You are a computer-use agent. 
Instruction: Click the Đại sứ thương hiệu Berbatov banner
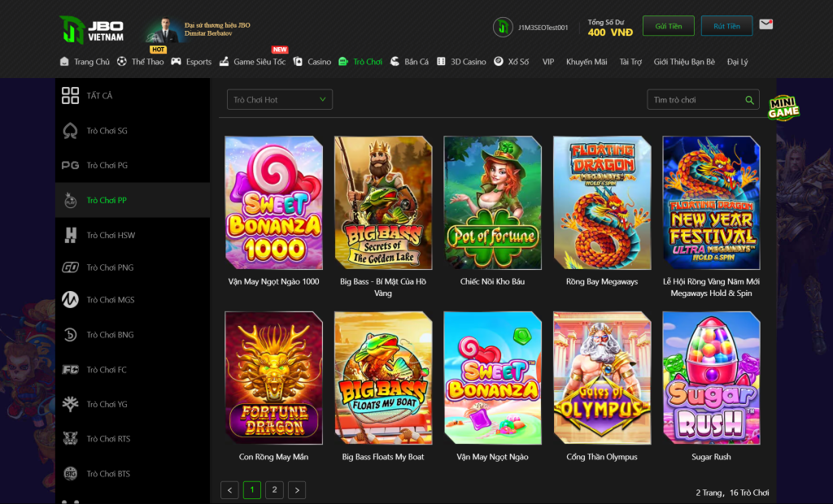[198, 30]
